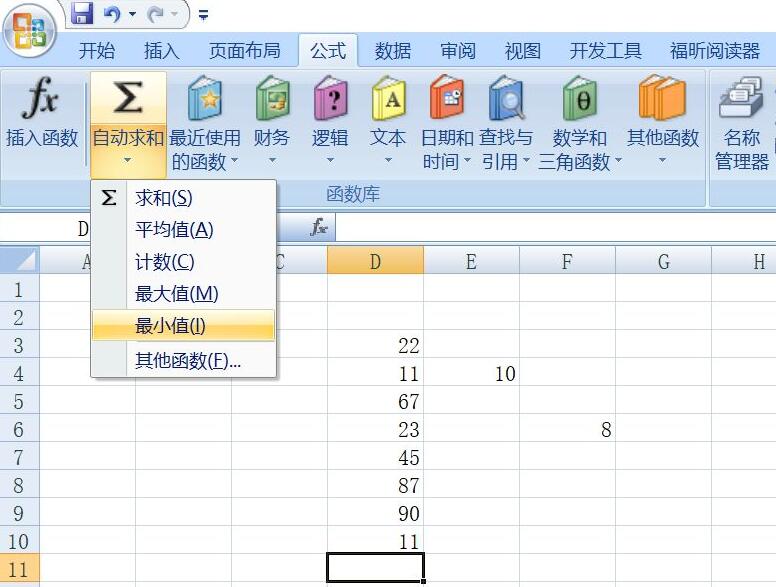Click the formula bar fx button
The width and height of the screenshot is (776, 587).
[319, 228]
